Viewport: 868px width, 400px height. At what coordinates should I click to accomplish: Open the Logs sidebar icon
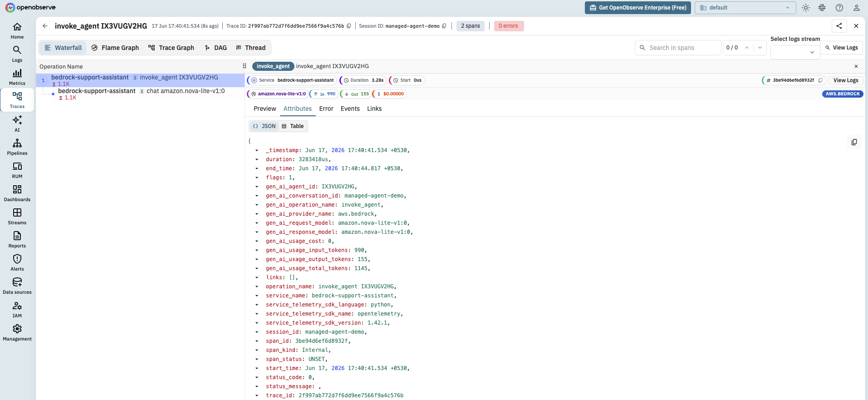click(17, 54)
